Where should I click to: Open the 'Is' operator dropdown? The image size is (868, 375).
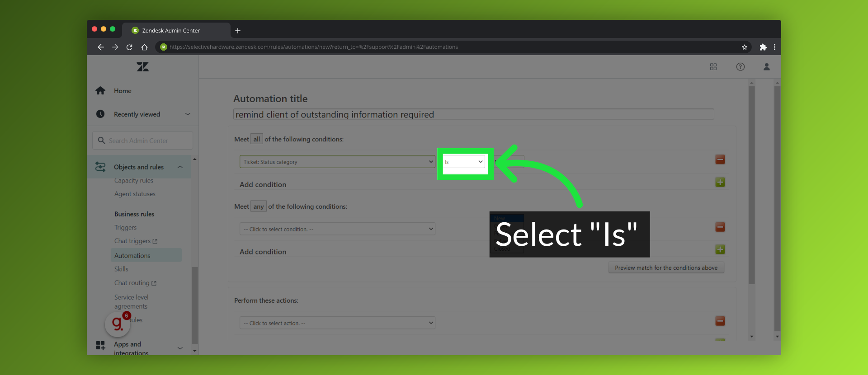[464, 162]
